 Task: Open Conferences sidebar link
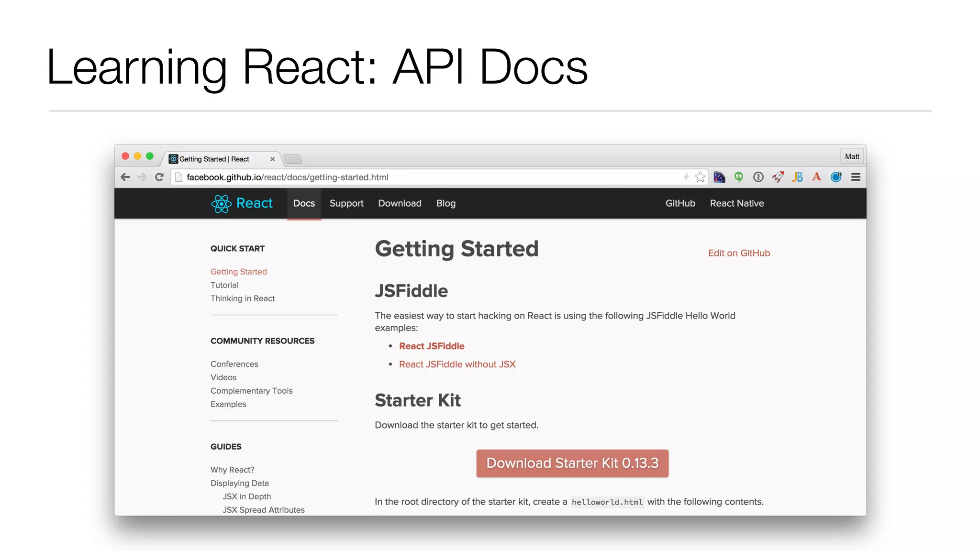tap(234, 364)
